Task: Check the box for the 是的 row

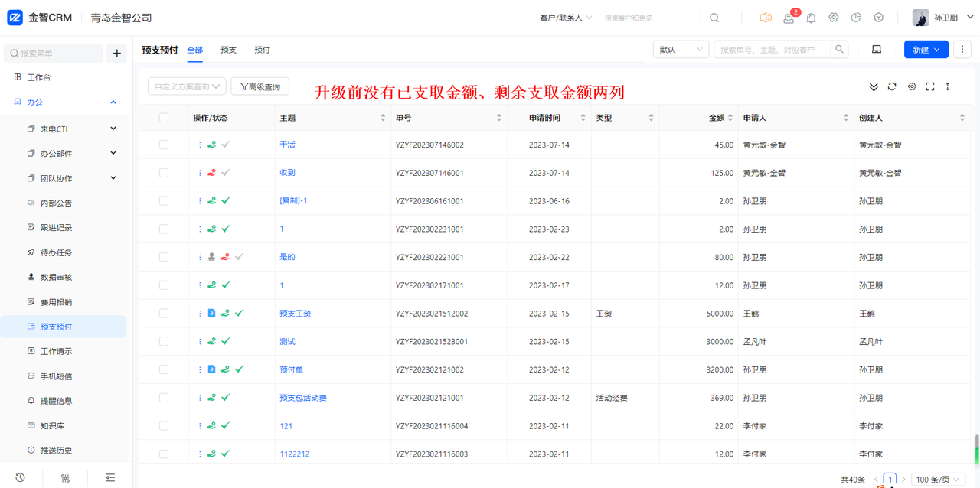Action: click(164, 257)
